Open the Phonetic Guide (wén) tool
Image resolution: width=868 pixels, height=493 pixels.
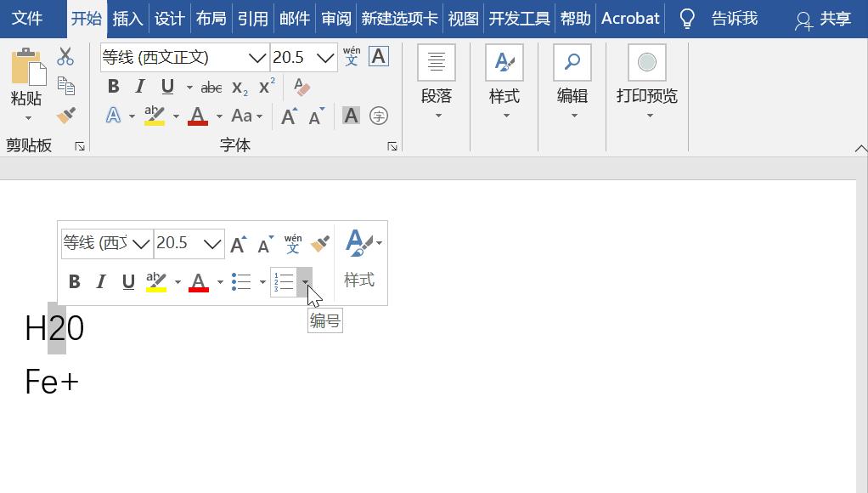pyautogui.click(x=351, y=57)
